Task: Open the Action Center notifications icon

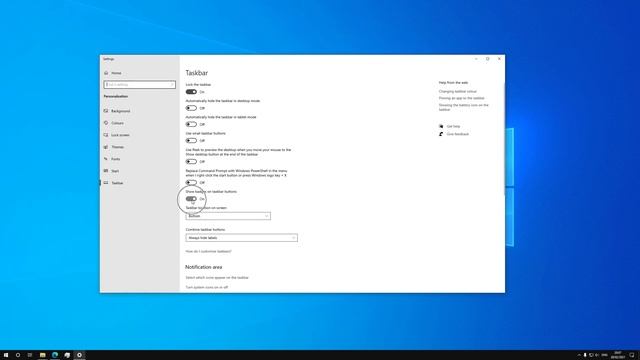Action: [632, 355]
